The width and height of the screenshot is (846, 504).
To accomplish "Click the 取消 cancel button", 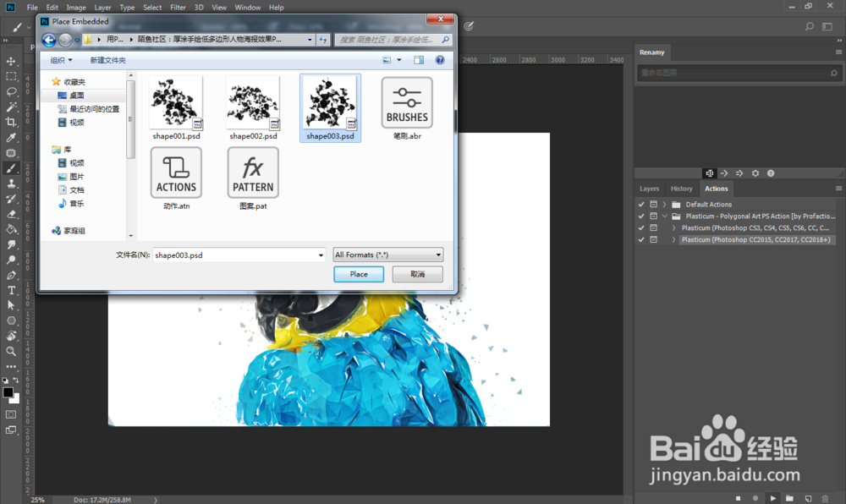I will click(x=418, y=274).
